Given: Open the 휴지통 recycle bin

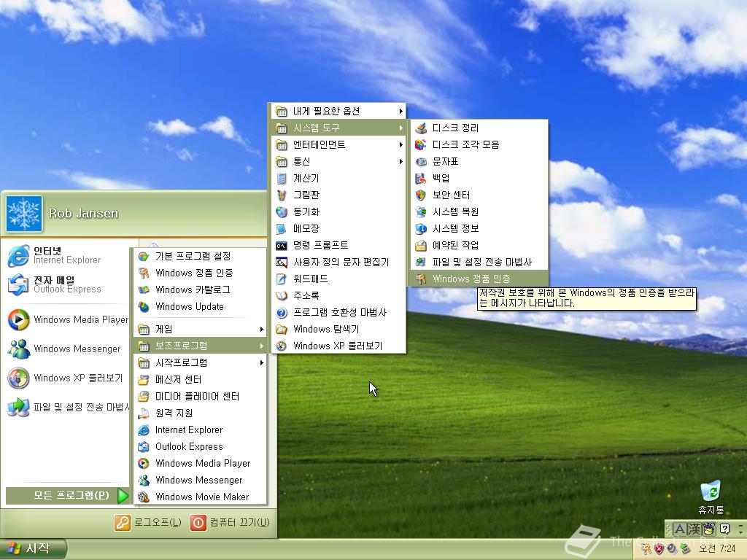Looking at the screenshot, I should pyautogui.click(x=711, y=497).
